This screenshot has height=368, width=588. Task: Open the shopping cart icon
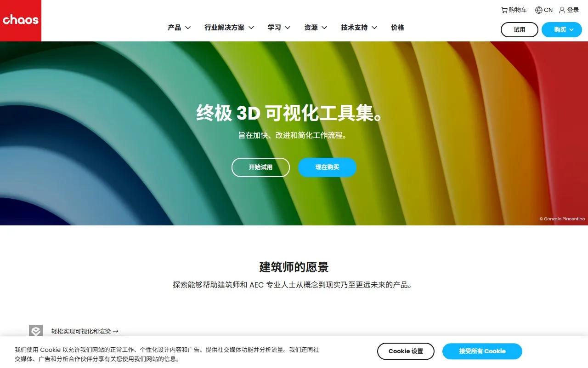coord(504,10)
